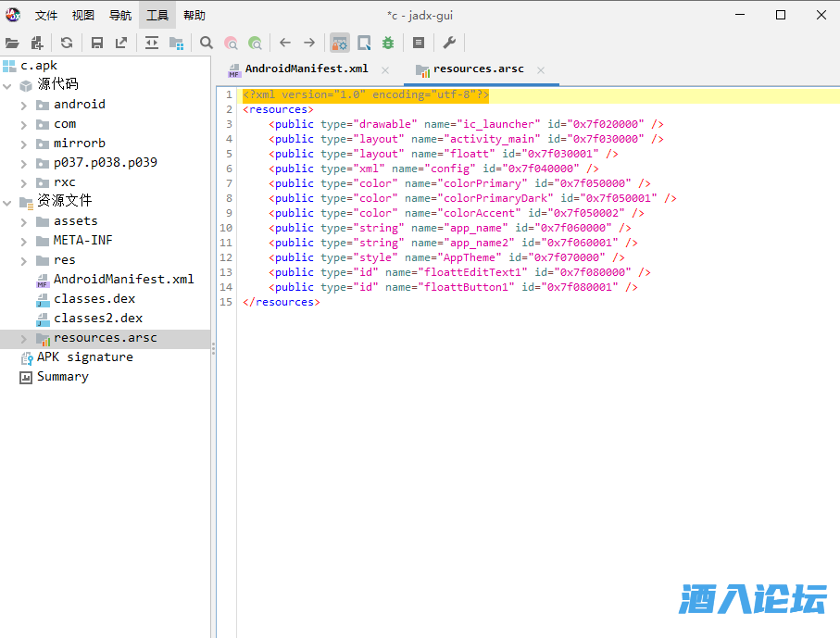
Task: Expand the assets folder
Action: tap(24, 221)
